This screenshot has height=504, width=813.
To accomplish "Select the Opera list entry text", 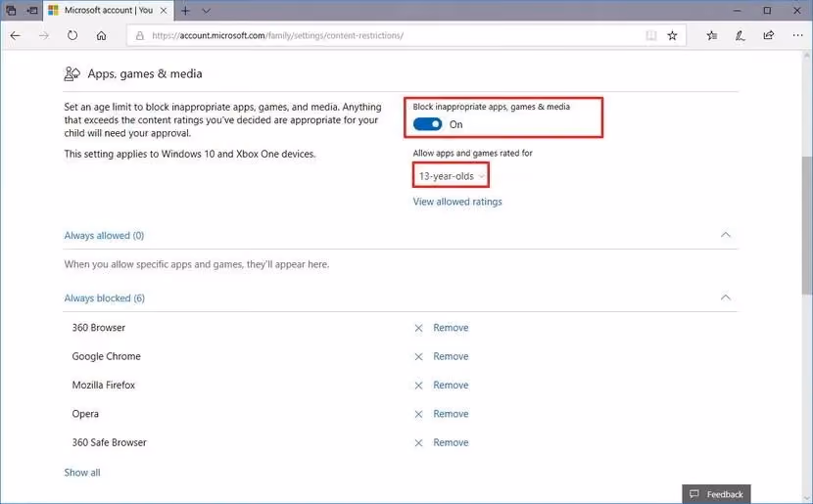I will point(85,414).
